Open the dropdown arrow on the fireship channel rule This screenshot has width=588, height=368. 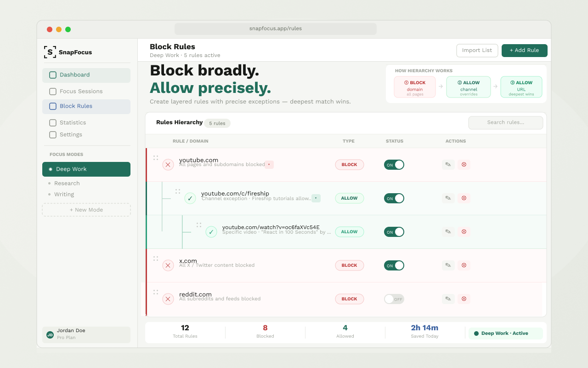coord(316,198)
